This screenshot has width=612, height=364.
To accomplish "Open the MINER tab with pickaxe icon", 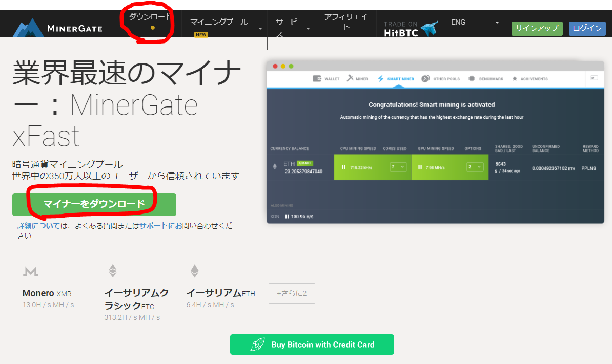I will (x=357, y=79).
